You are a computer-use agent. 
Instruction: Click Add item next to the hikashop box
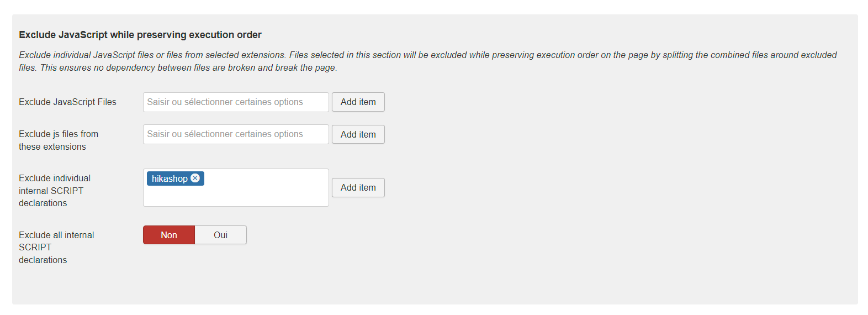coord(358,188)
